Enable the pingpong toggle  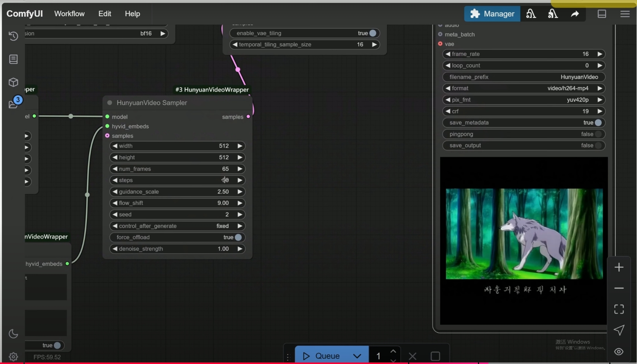pyautogui.click(x=598, y=134)
